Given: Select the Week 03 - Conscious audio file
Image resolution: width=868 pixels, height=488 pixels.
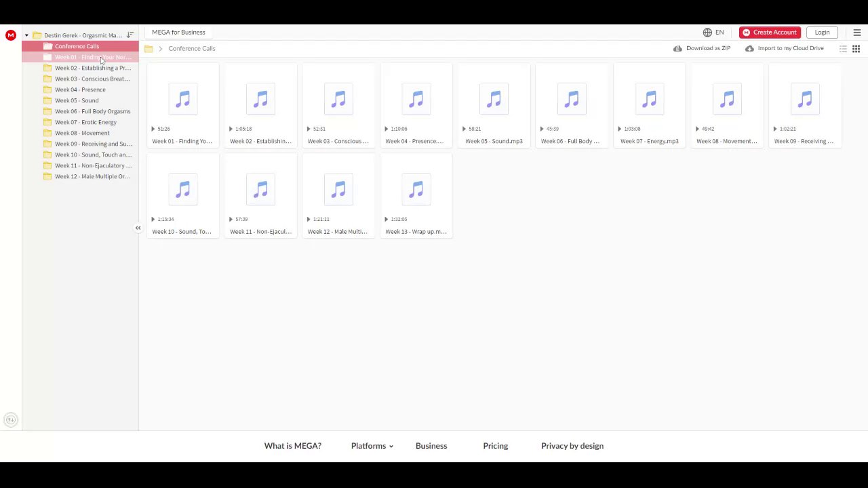Looking at the screenshot, I should tap(338, 106).
